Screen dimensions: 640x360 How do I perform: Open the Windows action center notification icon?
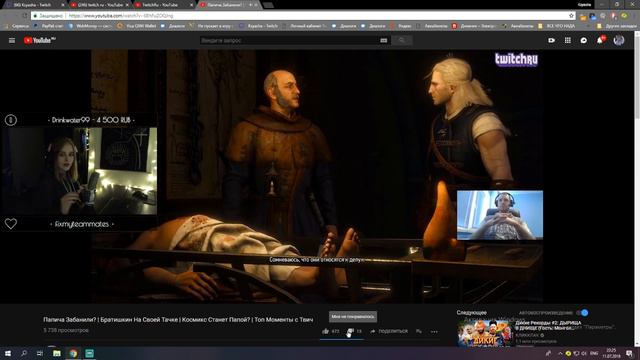tap(629, 353)
